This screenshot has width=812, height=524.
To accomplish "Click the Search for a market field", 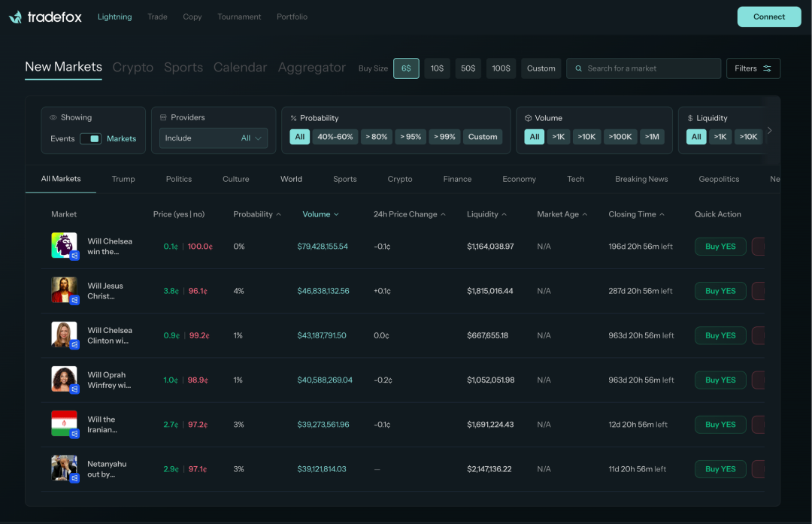I will [642, 68].
